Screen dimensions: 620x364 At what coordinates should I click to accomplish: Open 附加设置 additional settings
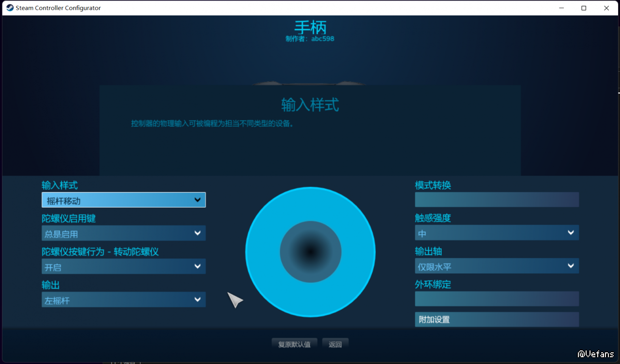497,319
